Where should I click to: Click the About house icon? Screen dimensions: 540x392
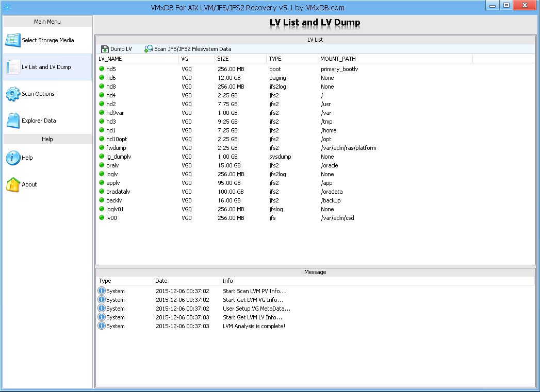[x=13, y=184]
